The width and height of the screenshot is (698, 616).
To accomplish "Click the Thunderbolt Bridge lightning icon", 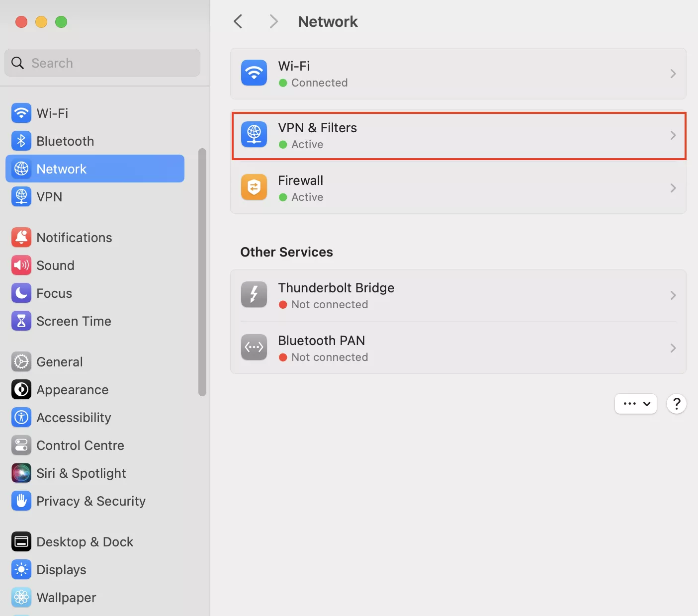I will (x=254, y=295).
